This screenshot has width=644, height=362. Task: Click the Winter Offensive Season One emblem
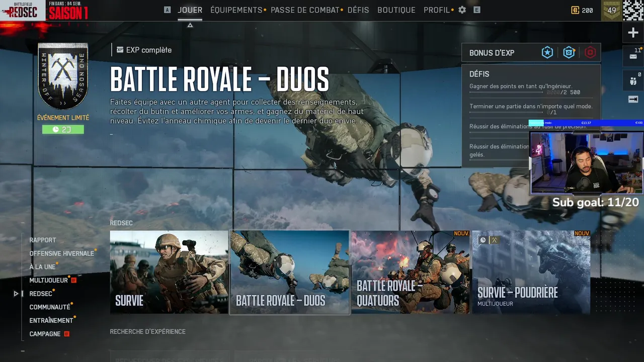point(63,76)
